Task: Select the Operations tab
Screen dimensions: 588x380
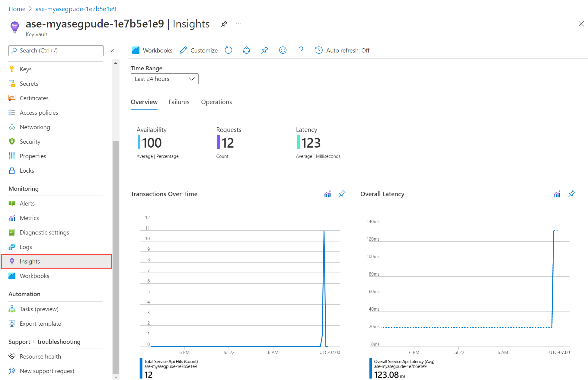Action: 216,102
